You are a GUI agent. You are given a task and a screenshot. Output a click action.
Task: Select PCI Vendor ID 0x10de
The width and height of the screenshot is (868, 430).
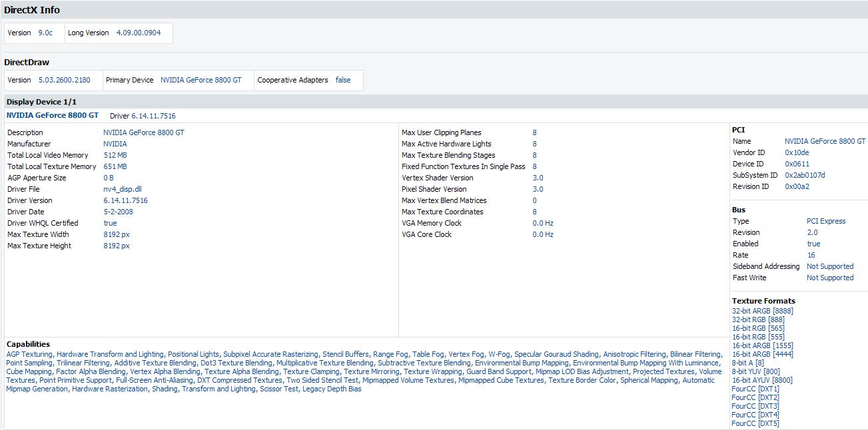(x=797, y=152)
